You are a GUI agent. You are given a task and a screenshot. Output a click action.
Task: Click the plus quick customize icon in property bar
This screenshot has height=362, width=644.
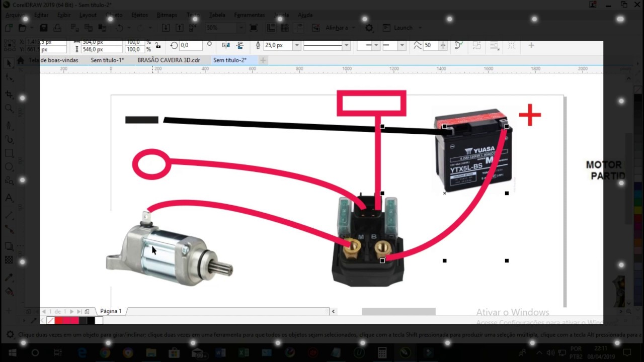point(531,45)
